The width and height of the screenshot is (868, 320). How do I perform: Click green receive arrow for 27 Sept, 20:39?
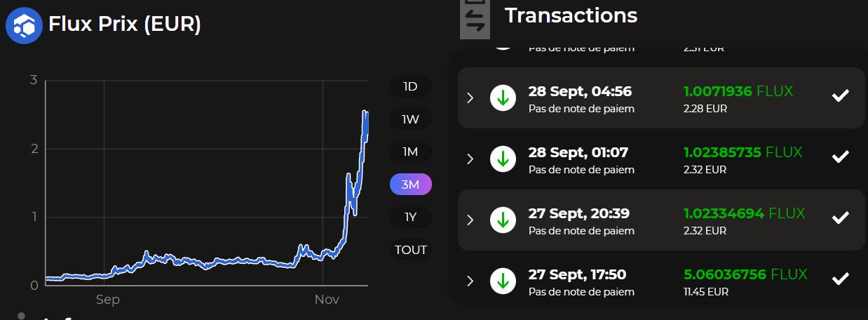(502, 220)
